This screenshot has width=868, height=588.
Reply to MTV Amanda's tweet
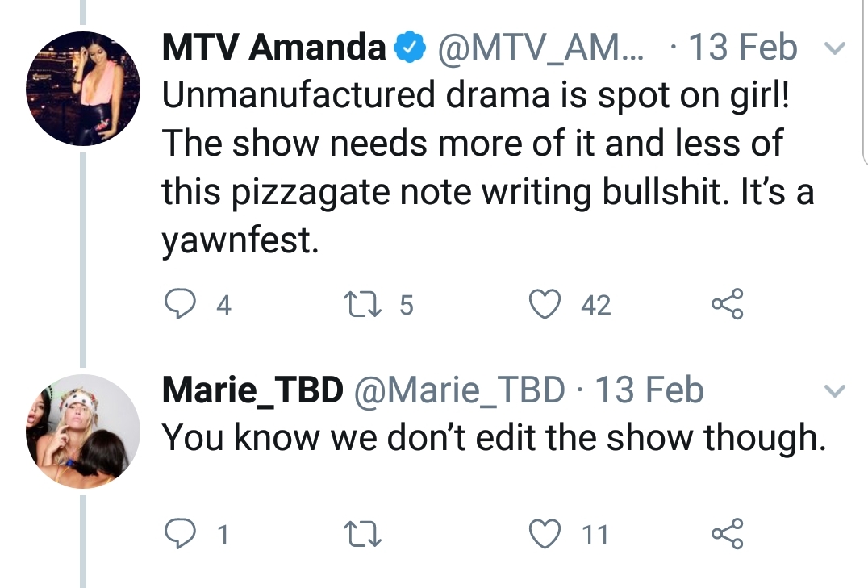coord(180,304)
